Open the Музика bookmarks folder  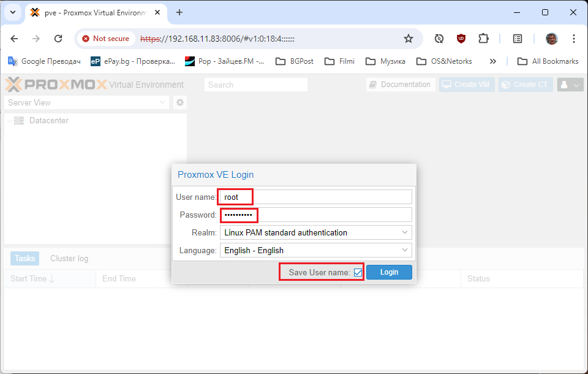[x=385, y=61]
